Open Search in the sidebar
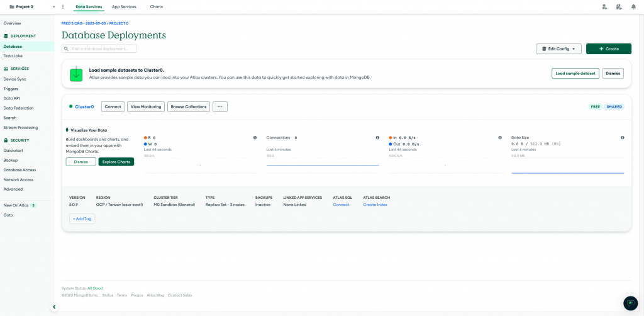Viewport: 644px width, 316px height. 10,118
